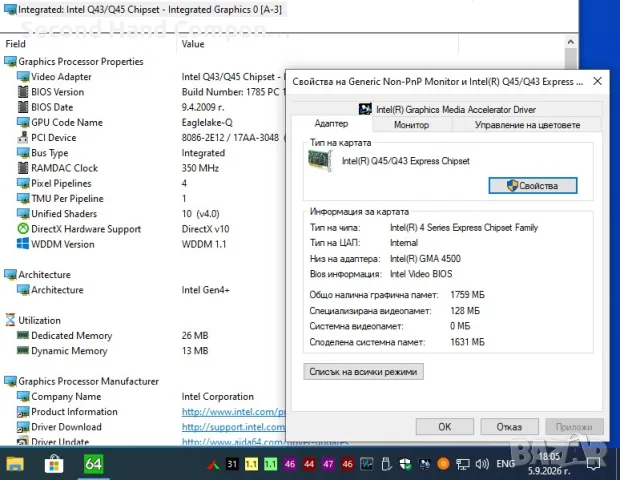620x480 pixels.
Task: Click the value Intel Gen4+
Action: [x=206, y=290]
